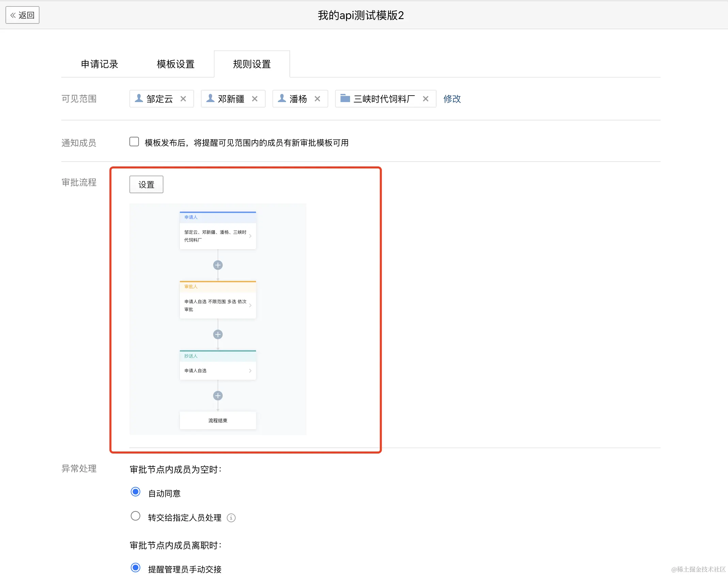This screenshot has width=728, height=575.
Task: Add node after 审批人 step
Action: click(218, 334)
